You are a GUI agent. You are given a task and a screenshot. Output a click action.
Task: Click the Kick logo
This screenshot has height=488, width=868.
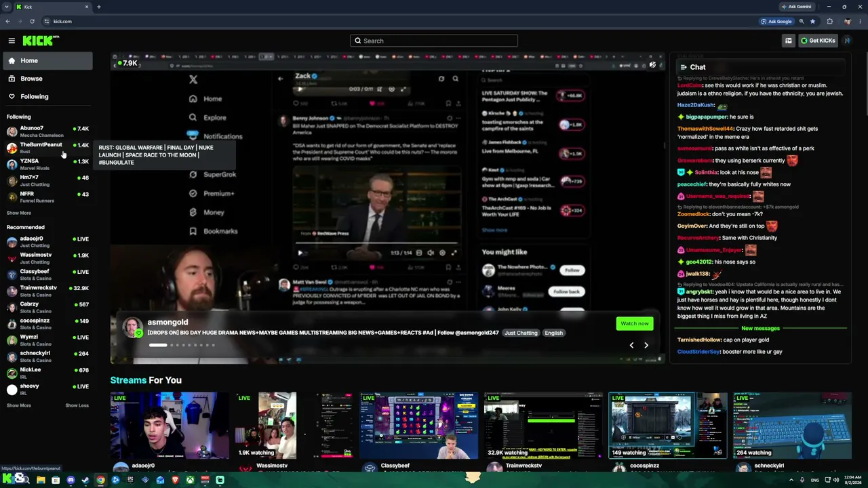tap(41, 41)
